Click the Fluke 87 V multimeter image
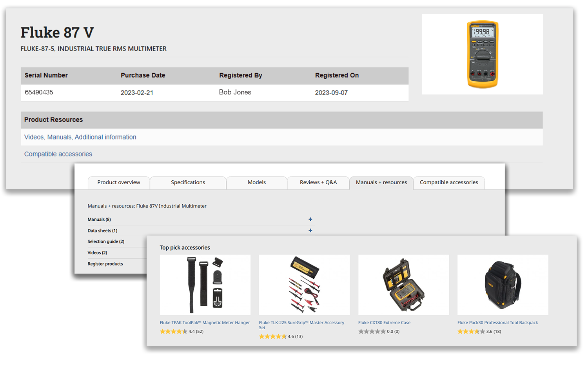Image resolution: width=588 pixels, height=392 pixels. click(482, 54)
